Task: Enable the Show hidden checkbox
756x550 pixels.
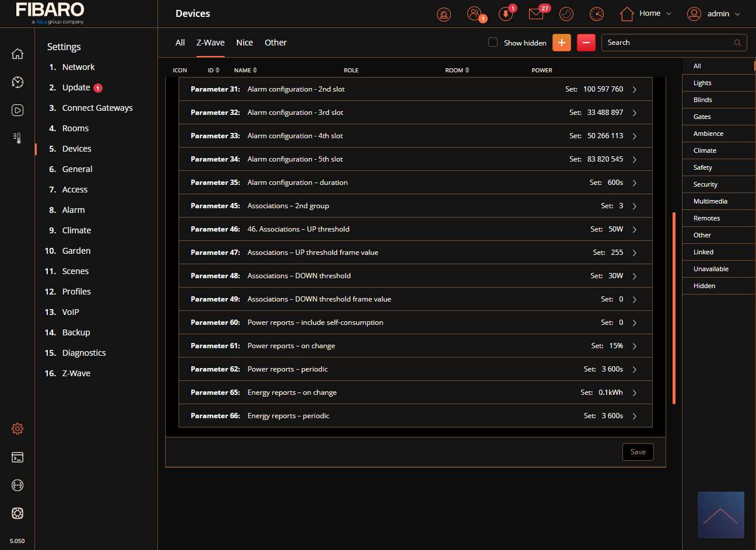Action: (493, 42)
